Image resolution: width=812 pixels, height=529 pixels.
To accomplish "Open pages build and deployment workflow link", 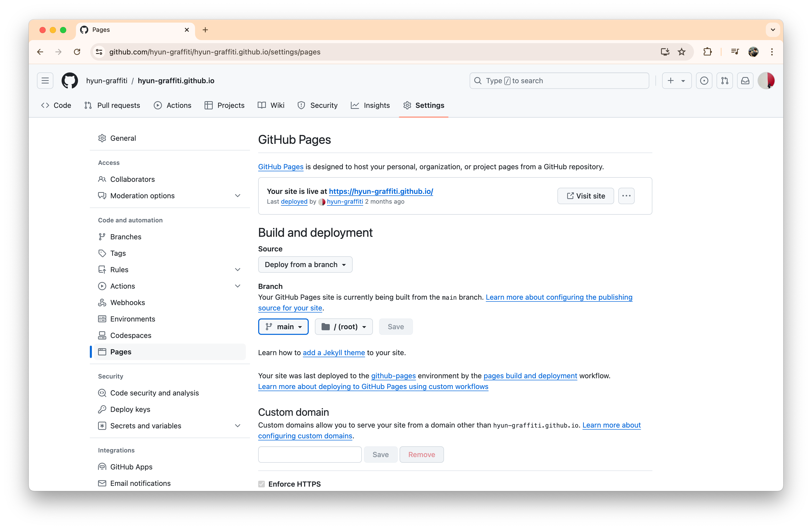I will point(530,375).
